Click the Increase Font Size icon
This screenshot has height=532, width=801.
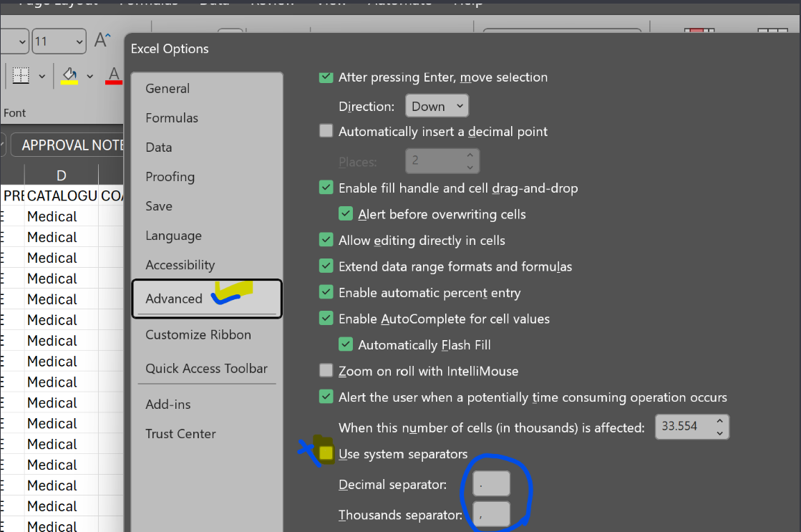point(102,40)
